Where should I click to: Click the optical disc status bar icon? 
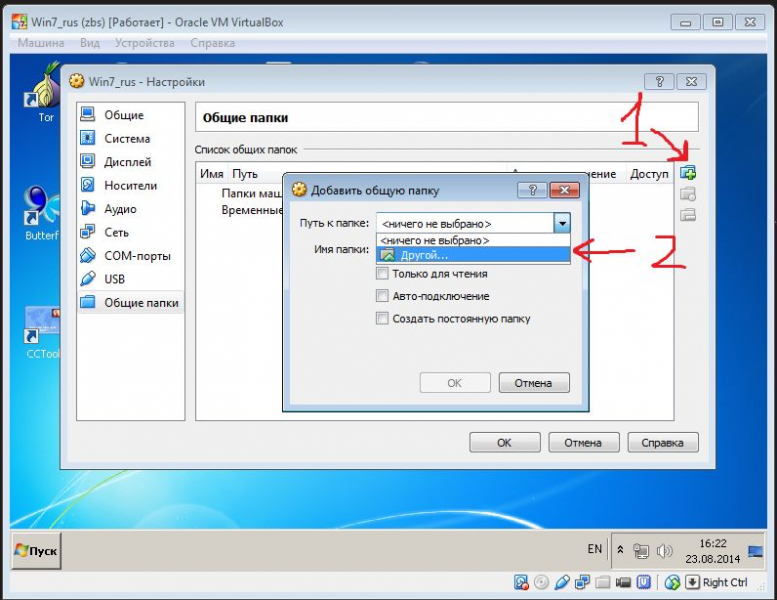tap(542, 582)
